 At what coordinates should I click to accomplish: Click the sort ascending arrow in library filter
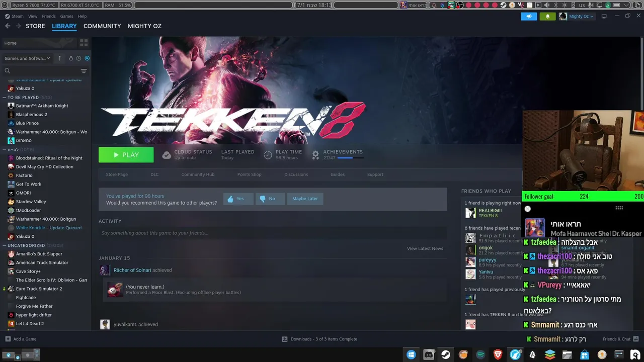(59, 58)
